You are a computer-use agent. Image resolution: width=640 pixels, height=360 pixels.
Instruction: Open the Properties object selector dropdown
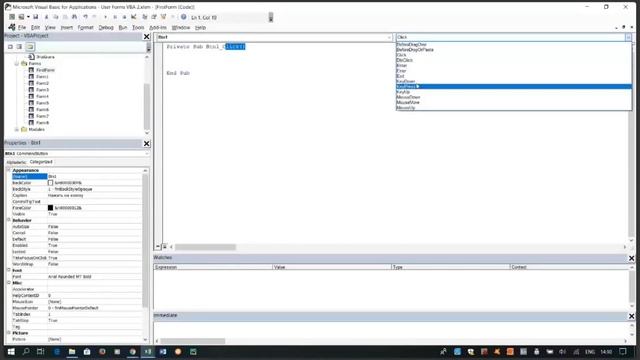tap(77, 153)
